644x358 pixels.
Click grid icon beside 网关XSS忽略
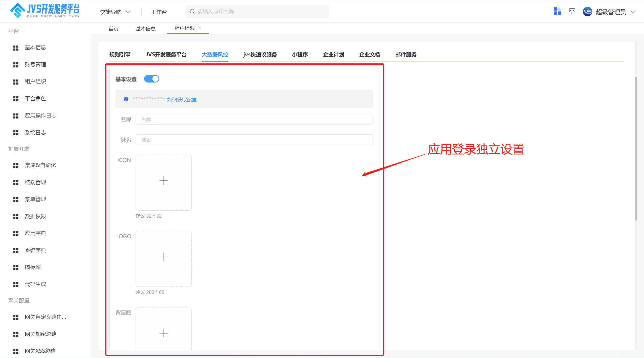16,351
